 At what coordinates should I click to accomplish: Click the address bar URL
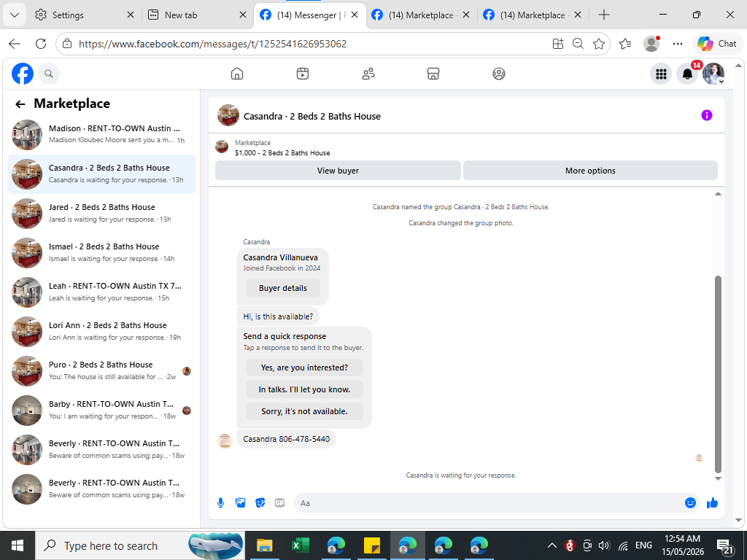tap(212, 44)
